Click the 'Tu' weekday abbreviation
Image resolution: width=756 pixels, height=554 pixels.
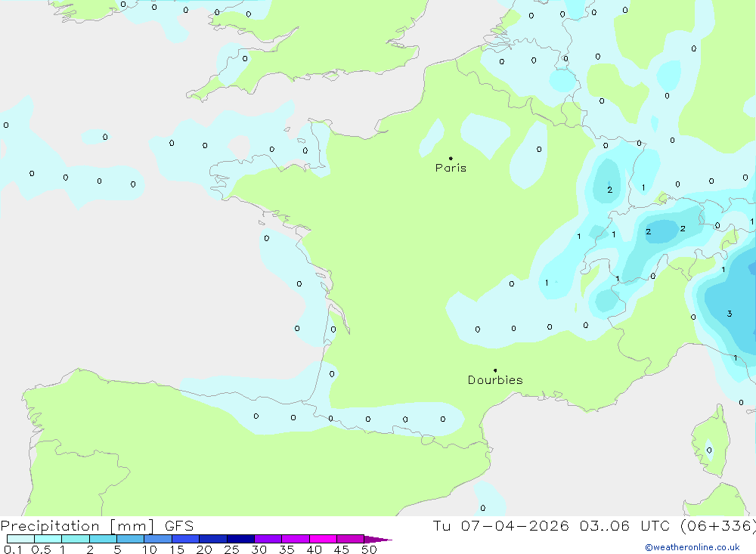pyautogui.click(x=442, y=525)
